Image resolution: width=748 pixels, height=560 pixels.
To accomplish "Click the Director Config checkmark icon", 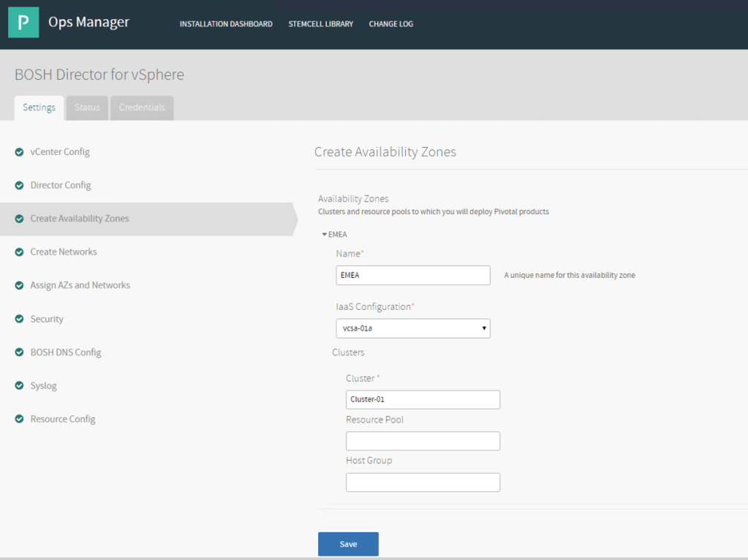I will [x=19, y=186].
